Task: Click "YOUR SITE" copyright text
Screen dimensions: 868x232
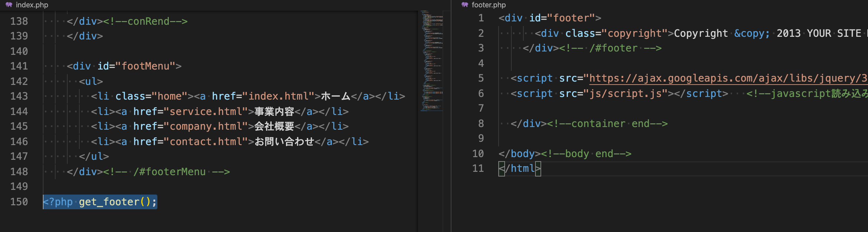Action: tap(834, 33)
